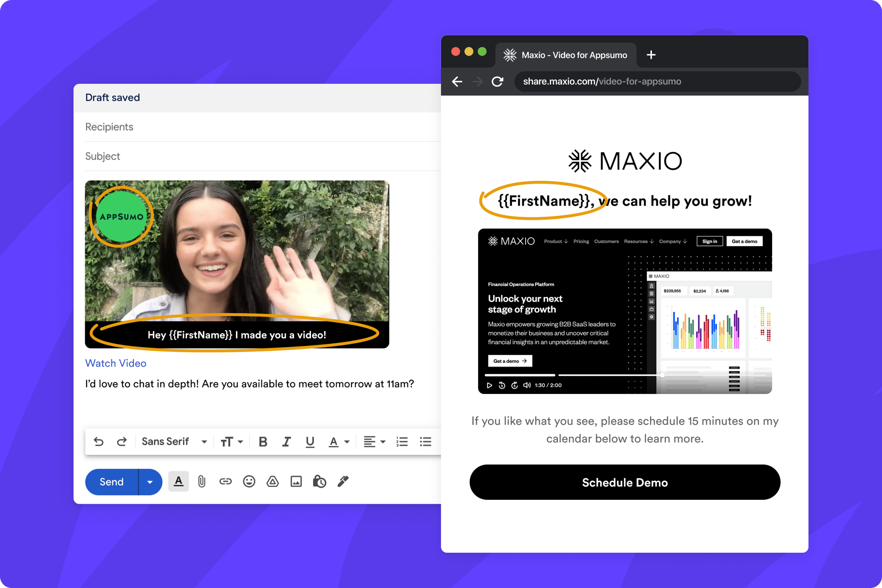Viewport: 882px width, 588px height.
Task: Insert signature using the pen icon
Action: [x=343, y=481]
